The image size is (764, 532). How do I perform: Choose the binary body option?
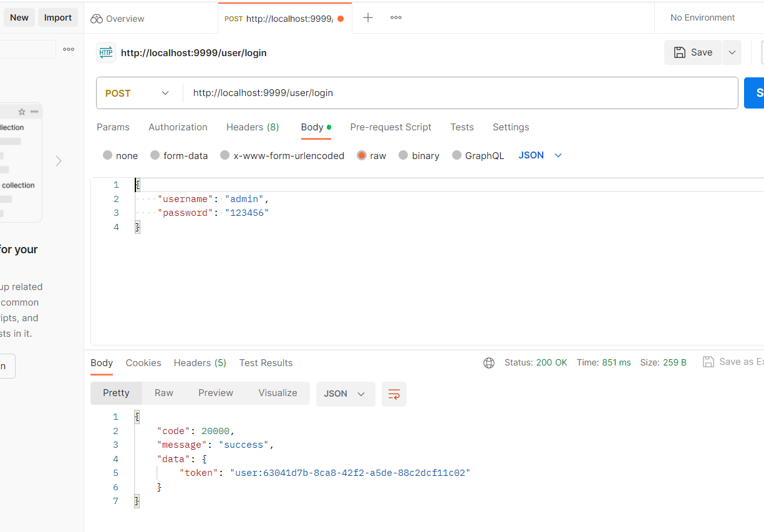404,155
